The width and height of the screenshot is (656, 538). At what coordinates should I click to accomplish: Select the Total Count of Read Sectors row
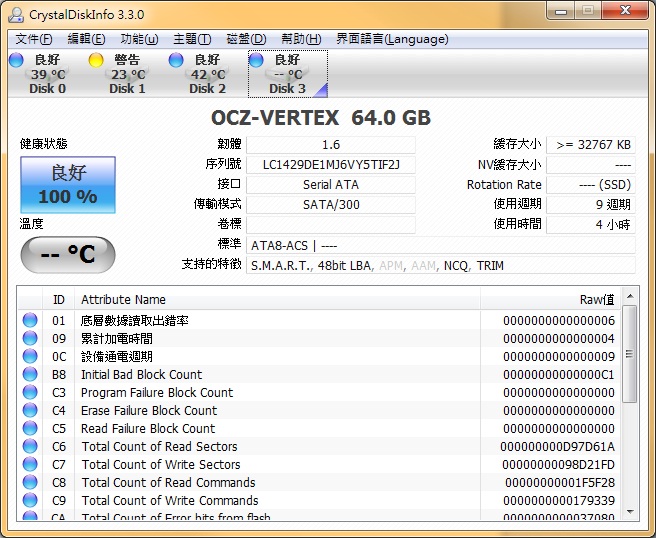[320, 446]
